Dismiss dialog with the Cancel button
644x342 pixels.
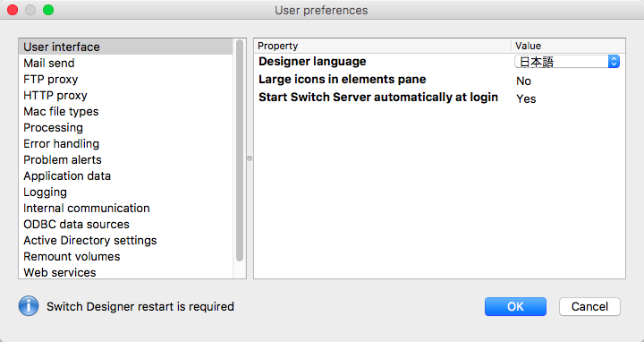[x=589, y=307]
